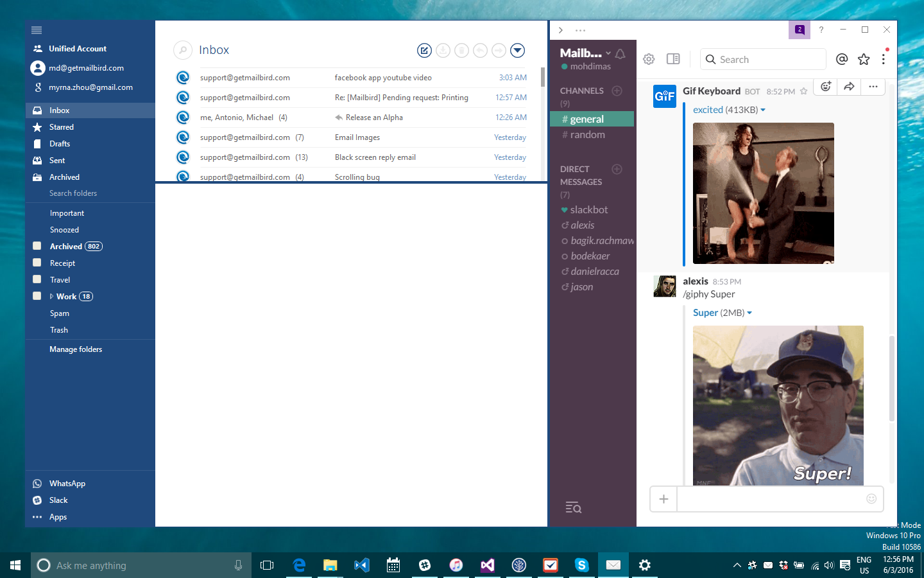The height and width of the screenshot is (578, 924).
Task: Open Slack quick switcher icon
Action: pyautogui.click(x=573, y=508)
